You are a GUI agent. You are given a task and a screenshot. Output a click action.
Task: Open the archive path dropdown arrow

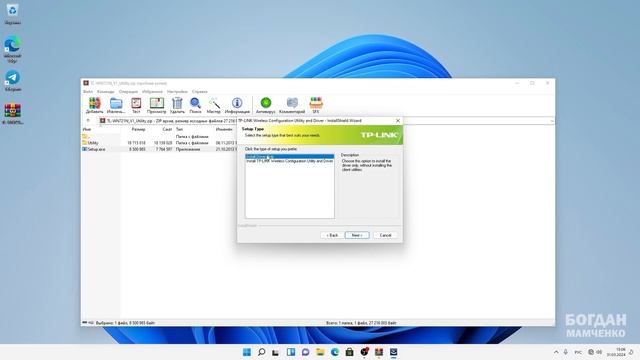click(552, 121)
